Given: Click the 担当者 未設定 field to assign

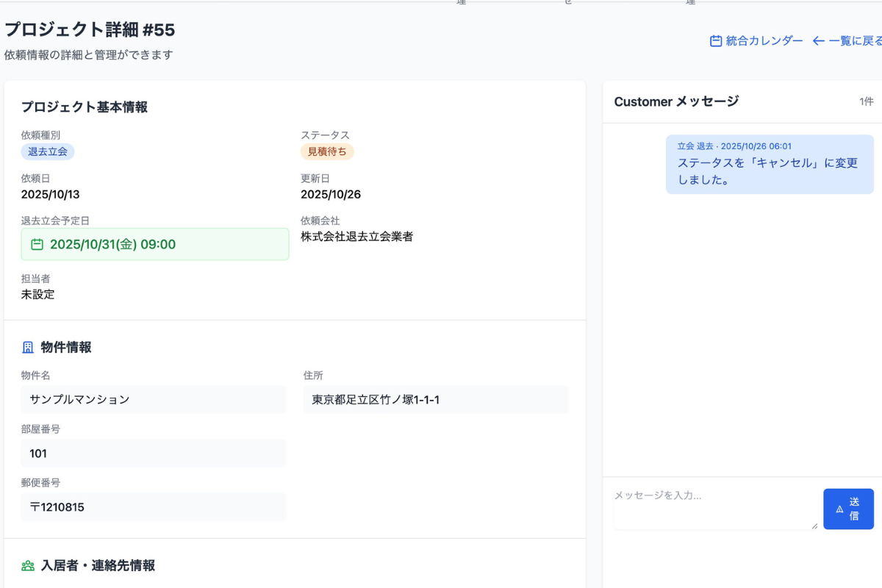Looking at the screenshot, I should [38, 294].
